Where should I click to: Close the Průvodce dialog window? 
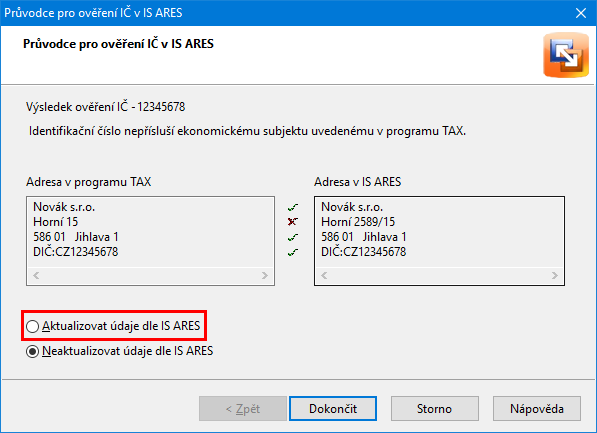coord(581,13)
